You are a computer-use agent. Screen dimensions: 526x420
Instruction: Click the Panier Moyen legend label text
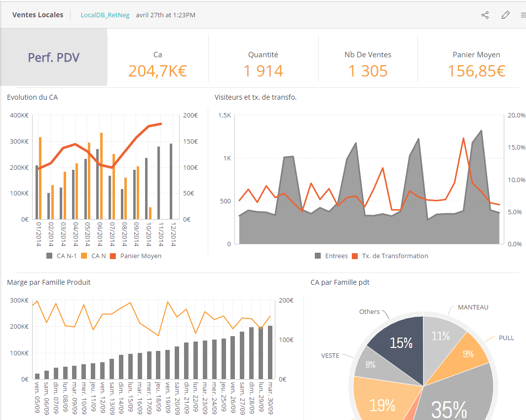coord(141,256)
